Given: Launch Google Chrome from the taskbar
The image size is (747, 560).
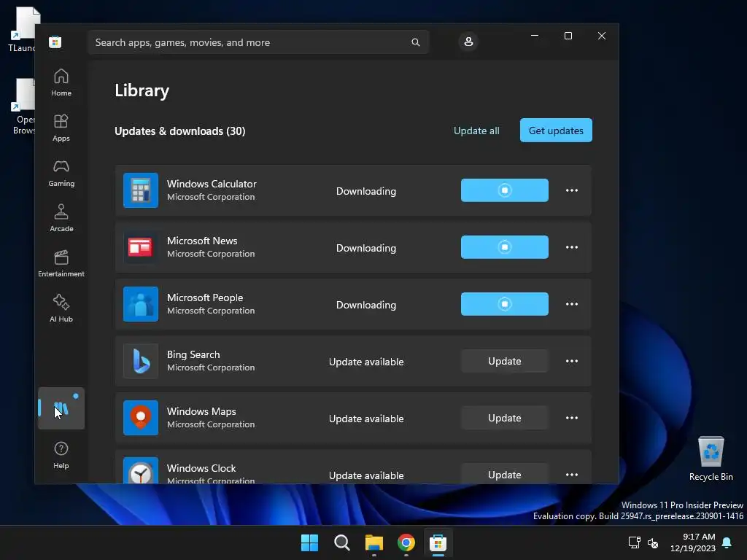Looking at the screenshot, I should click(x=406, y=542).
